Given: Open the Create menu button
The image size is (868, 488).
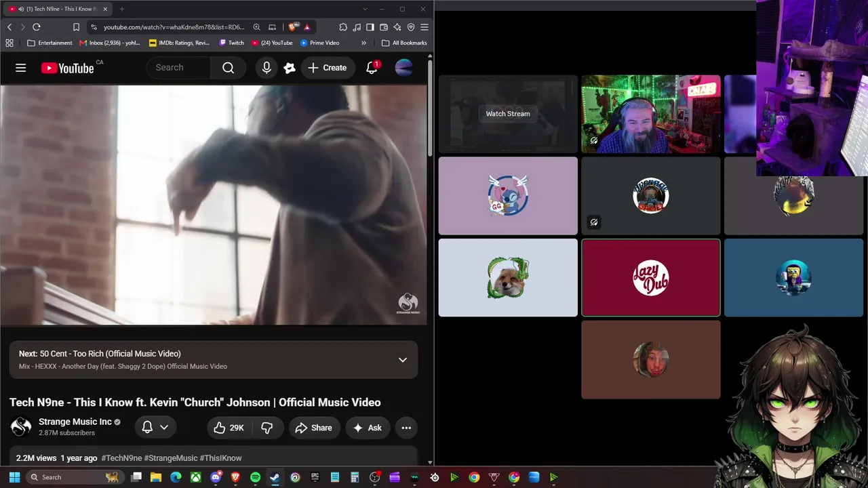Looking at the screenshot, I should (328, 68).
